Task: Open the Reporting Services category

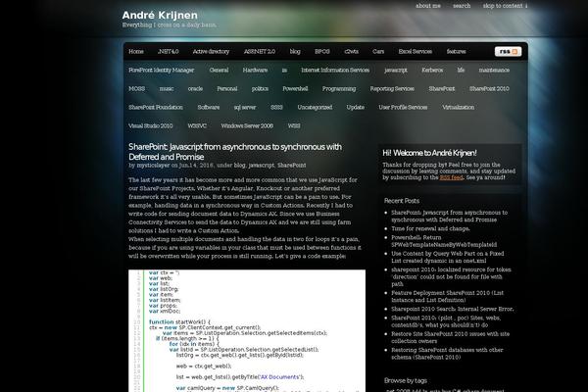Action: click(392, 88)
